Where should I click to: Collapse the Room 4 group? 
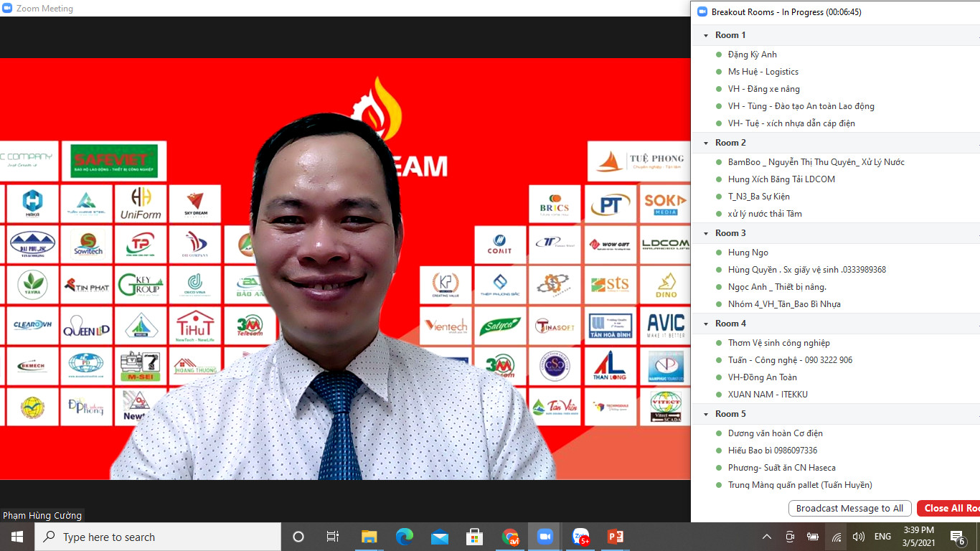706,324
